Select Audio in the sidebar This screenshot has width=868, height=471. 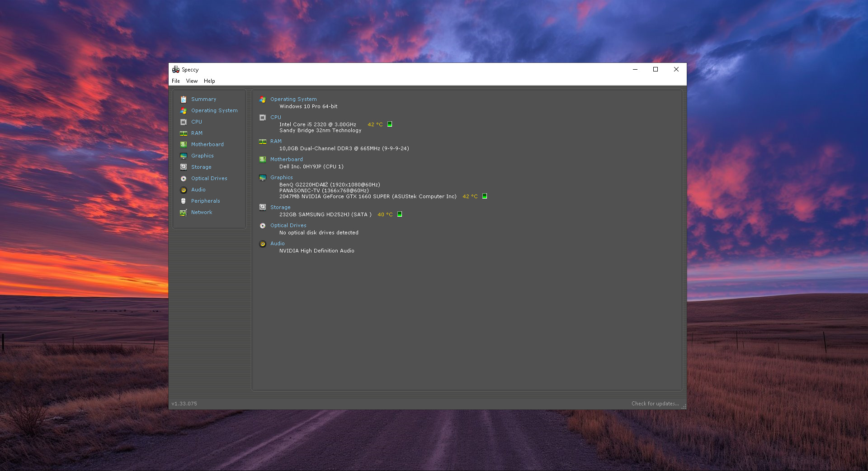click(198, 190)
